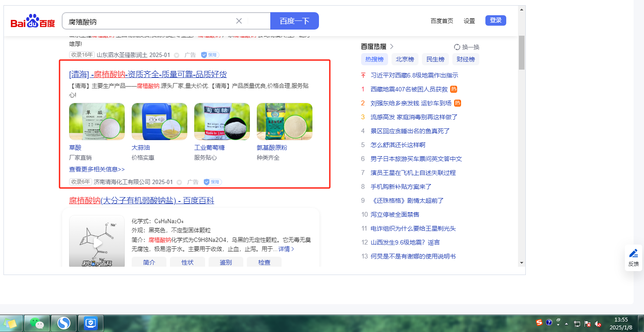Viewport: 644px width, 332px height.
Task: Open hot topic 景区回应贪睡出名的鱼真死了
Action: 410,131
